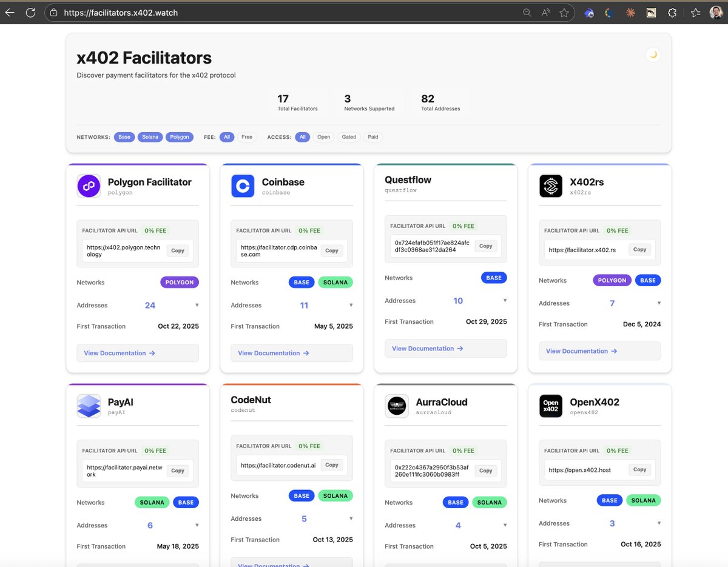Click the profile avatar in browser toolbar
This screenshot has width=728, height=567.
pos(716,12)
